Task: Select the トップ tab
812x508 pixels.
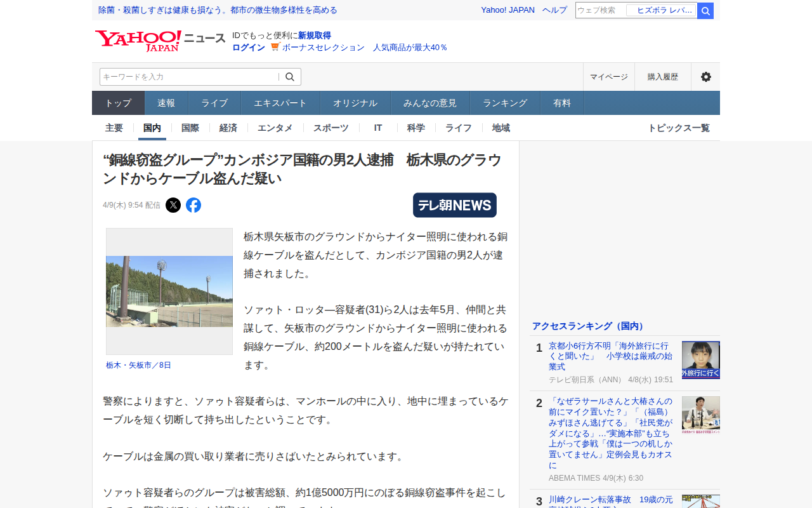Action: [119, 103]
